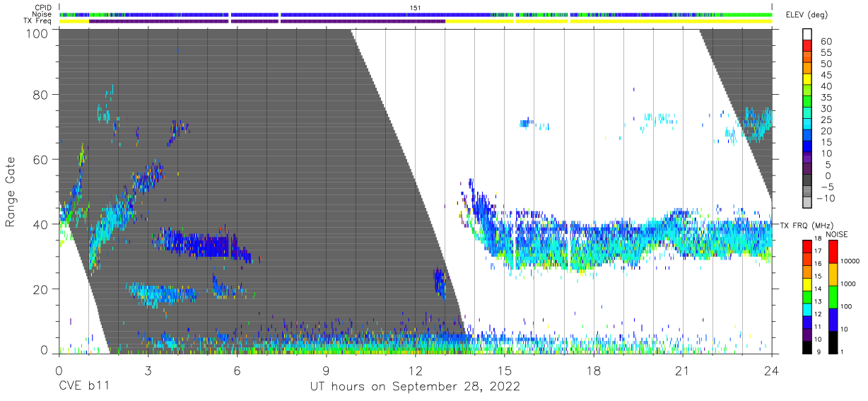Click the '40' tick on Range Gate axis
The image size is (868, 401).
40,225
